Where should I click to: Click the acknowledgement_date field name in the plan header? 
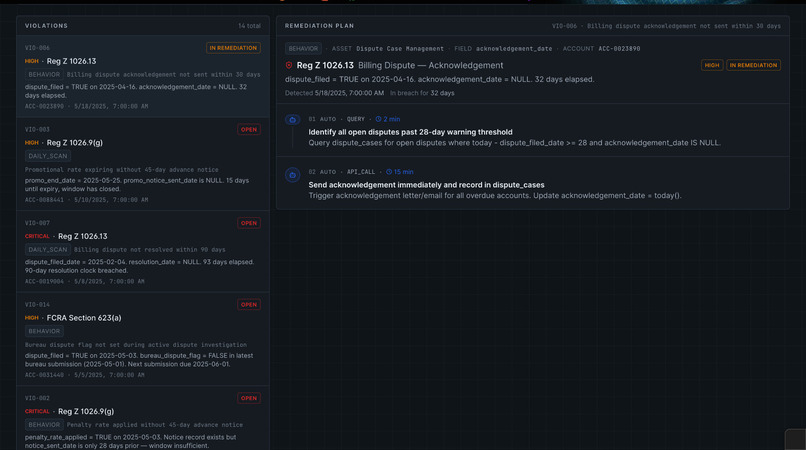[x=514, y=48]
